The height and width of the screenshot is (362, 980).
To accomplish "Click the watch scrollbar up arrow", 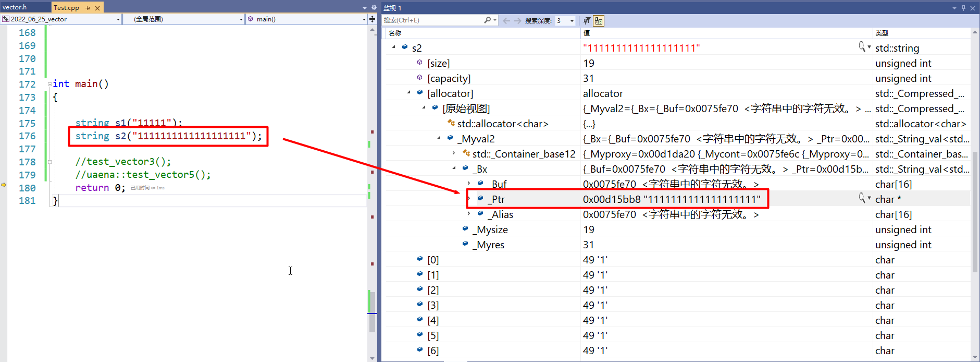I will (975, 32).
